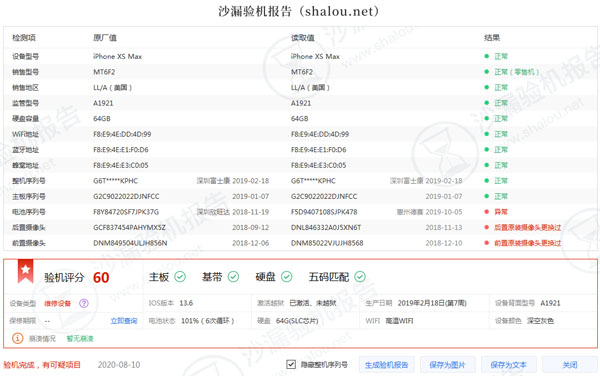Click the battery status 101% (6次循环)
Viewport: 600px width, 376px height.
[207, 321]
